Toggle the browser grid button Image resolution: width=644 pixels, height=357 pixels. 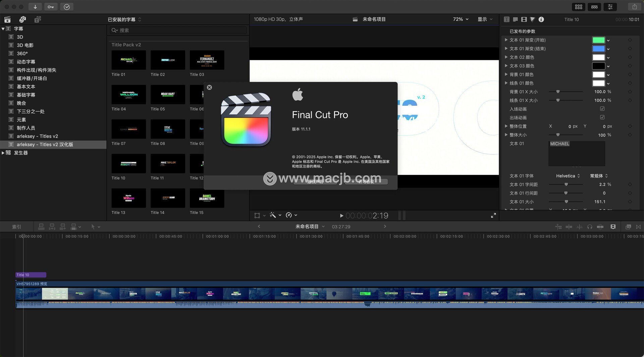579,7
